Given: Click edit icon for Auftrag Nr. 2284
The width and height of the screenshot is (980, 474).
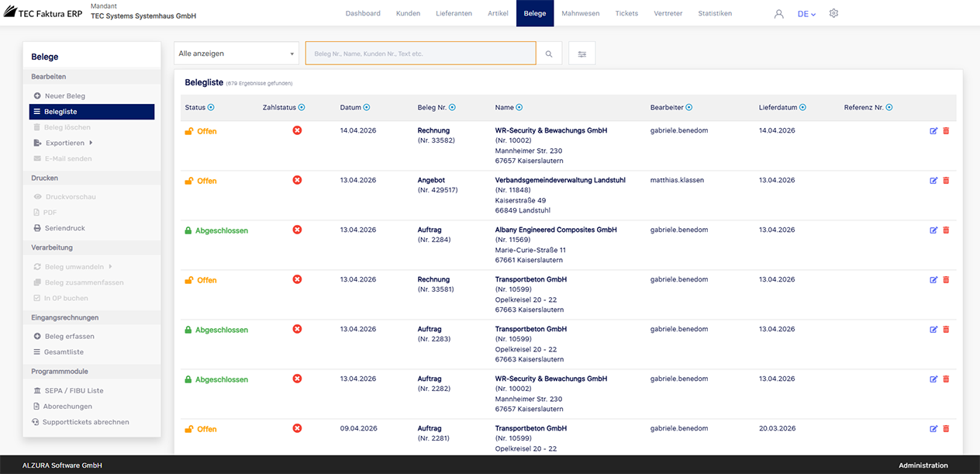Looking at the screenshot, I should (933, 230).
